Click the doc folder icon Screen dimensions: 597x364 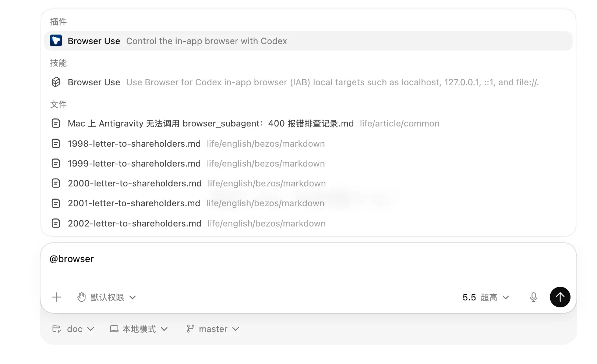57,329
